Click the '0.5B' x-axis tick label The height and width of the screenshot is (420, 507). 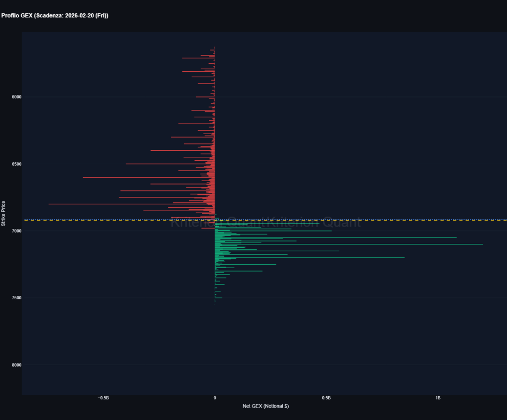tap(326, 398)
